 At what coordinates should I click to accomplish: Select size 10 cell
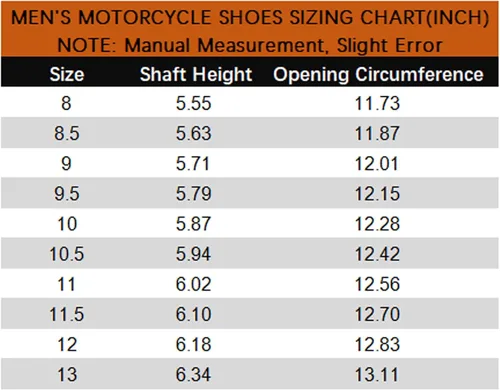[67, 224]
